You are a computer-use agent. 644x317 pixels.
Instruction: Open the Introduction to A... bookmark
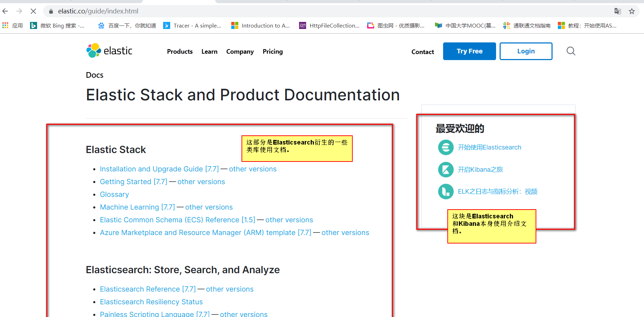(x=261, y=25)
